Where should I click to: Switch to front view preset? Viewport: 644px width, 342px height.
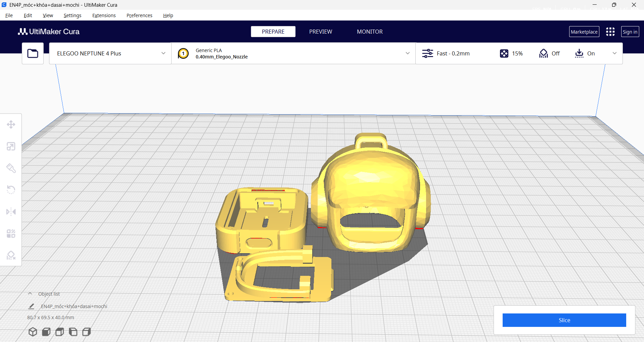click(x=46, y=332)
